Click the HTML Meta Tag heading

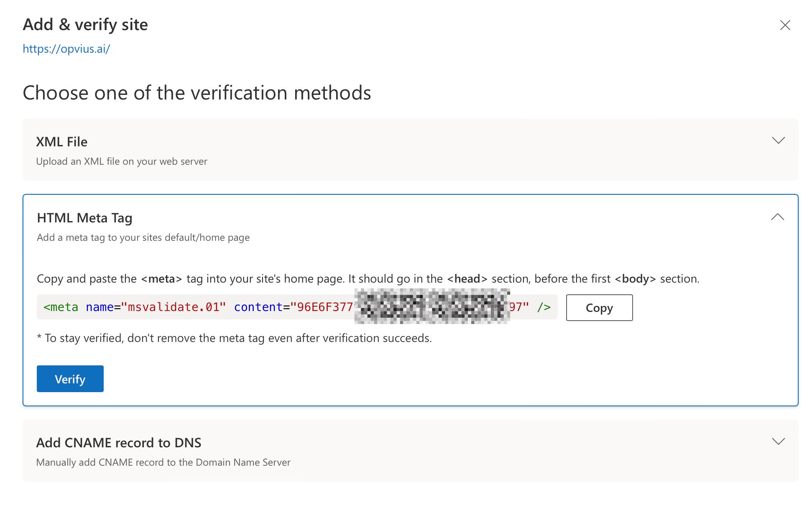[84, 218]
